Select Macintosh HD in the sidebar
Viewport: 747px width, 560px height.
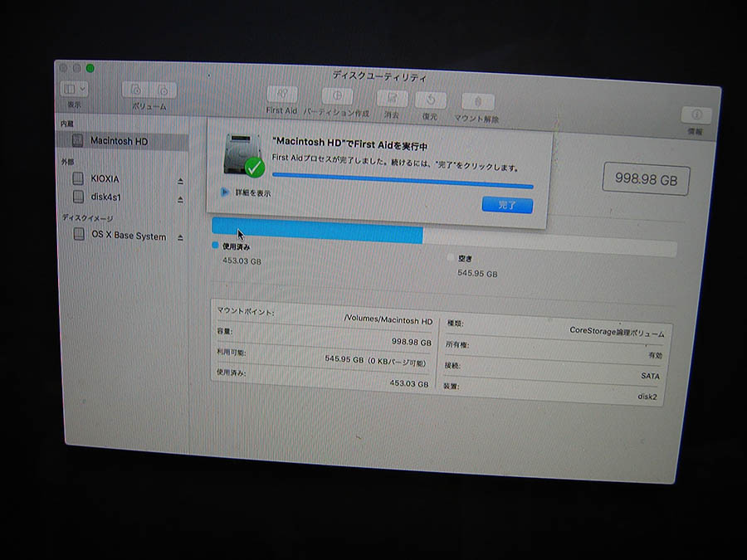tap(123, 141)
